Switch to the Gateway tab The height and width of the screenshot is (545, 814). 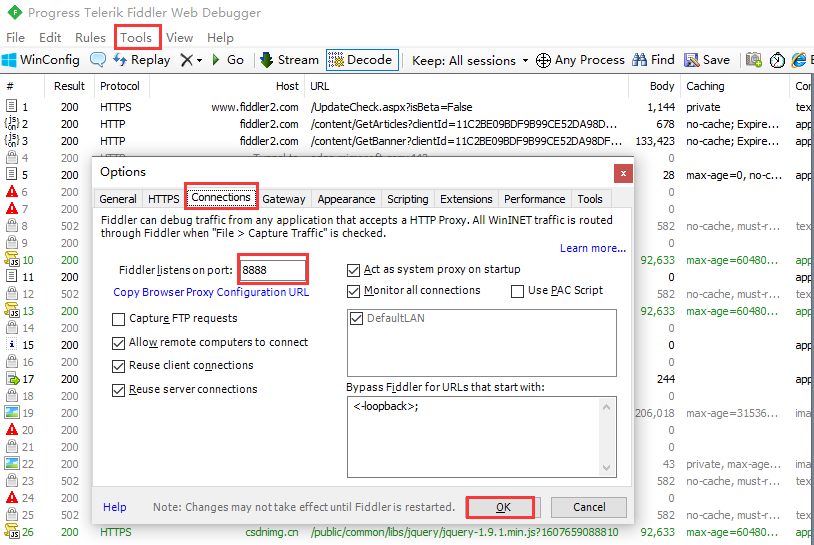283,199
